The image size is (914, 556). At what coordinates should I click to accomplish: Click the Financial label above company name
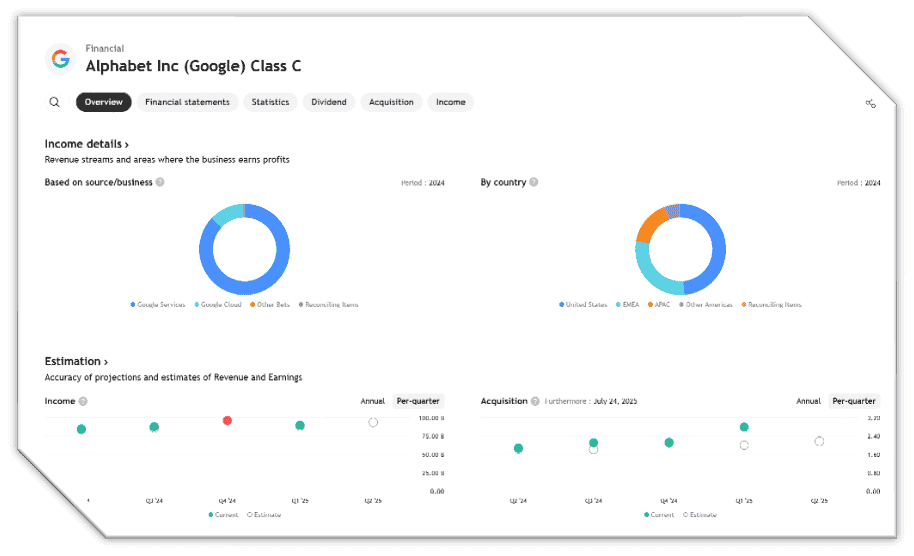point(105,48)
